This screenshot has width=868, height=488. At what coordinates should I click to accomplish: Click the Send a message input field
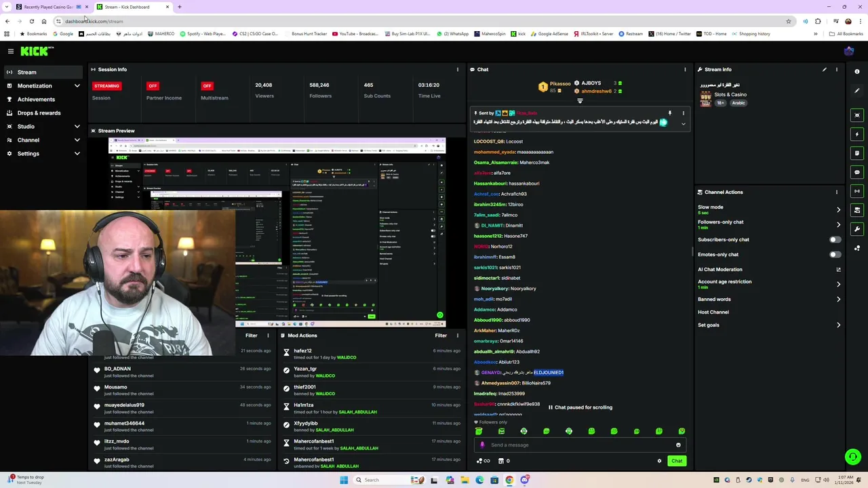pos(580,445)
